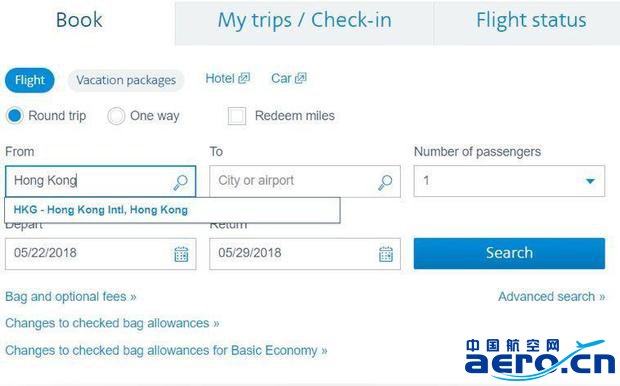620x386 pixels.
Task: Select the Round trip radio button
Action: click(15, 116)
